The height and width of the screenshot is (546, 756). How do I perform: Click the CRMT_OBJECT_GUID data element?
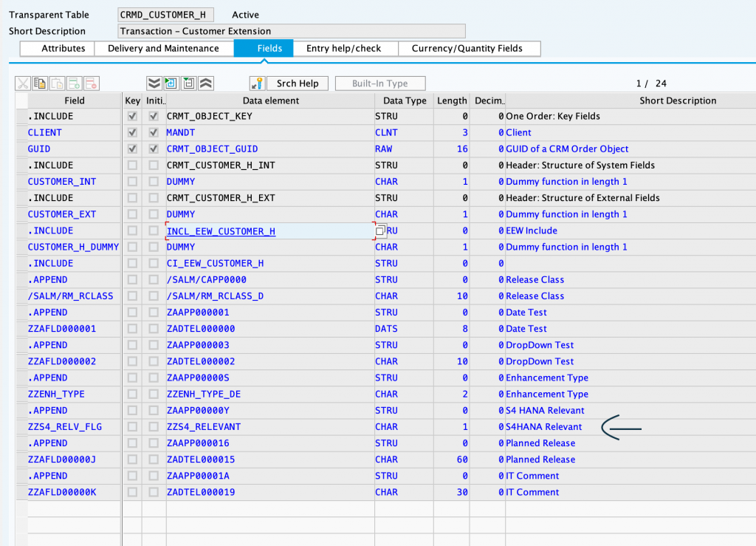[212, 149]
